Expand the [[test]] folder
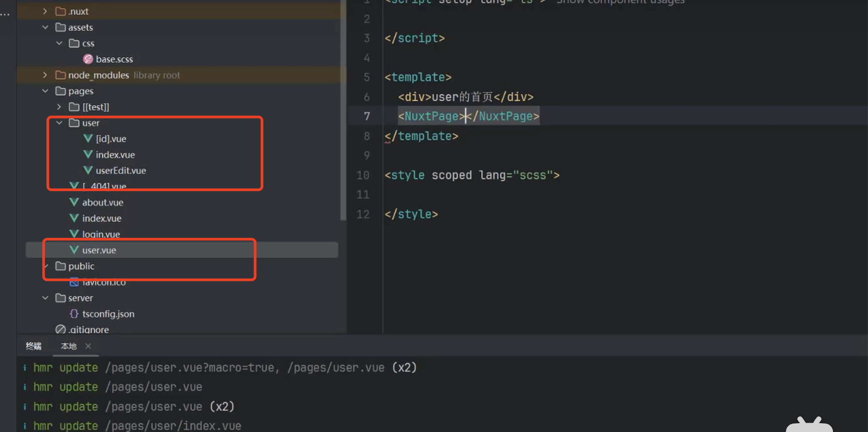 tap(59, 107)
